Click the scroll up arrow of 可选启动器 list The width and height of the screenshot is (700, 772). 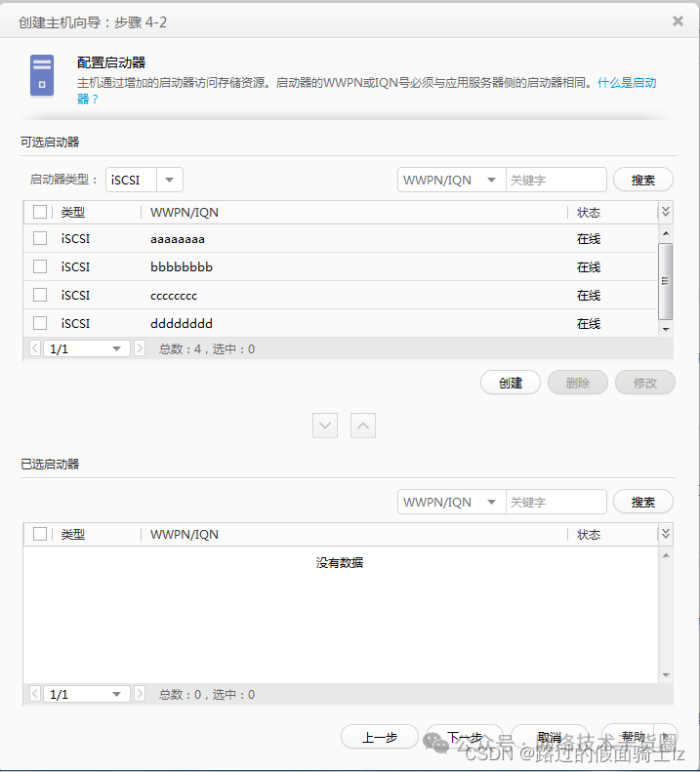pos(666,233)
